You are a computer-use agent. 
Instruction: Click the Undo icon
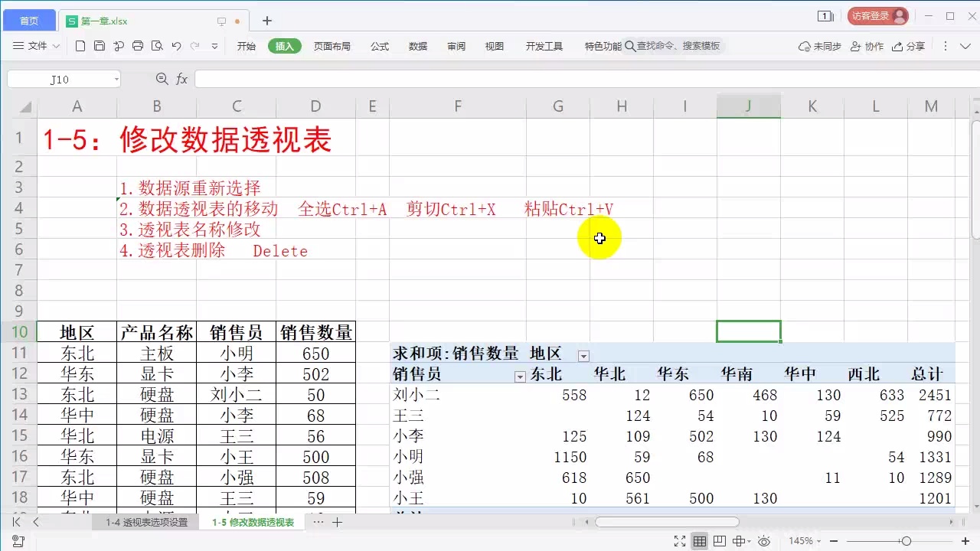pos(176,46)
